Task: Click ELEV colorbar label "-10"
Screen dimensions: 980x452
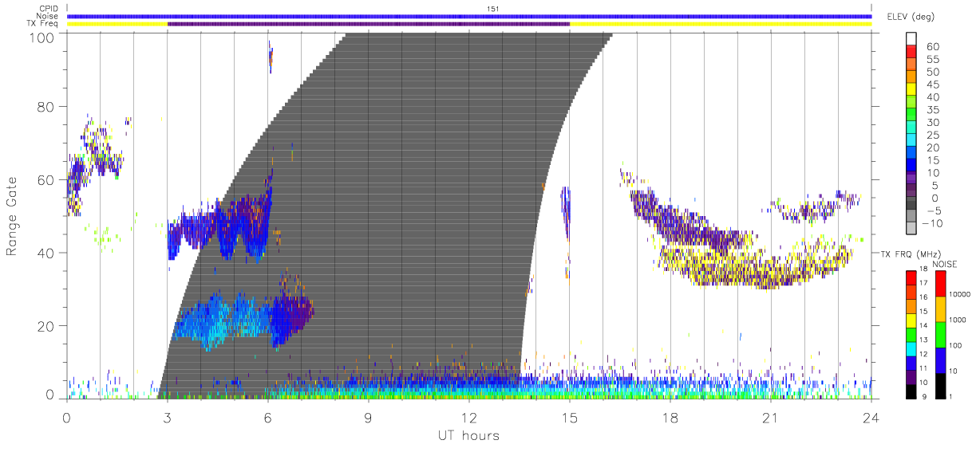Action: 931,224
